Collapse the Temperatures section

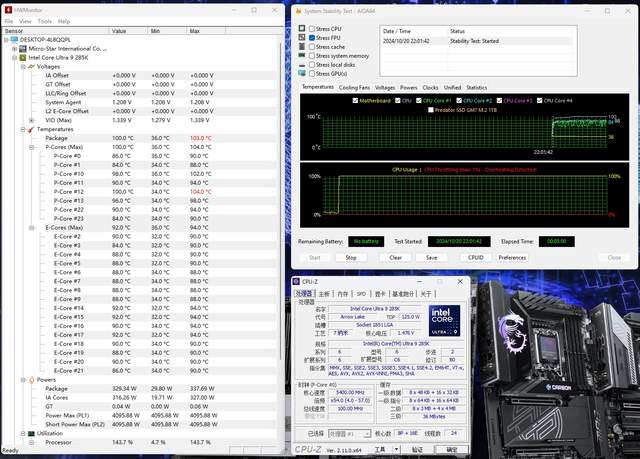(23, 129)
